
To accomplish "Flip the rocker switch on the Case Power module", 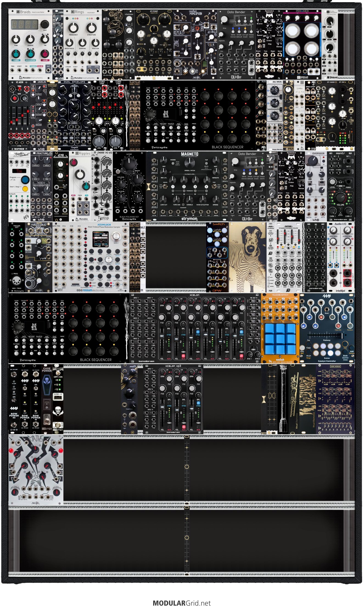I will coord(47,404).
